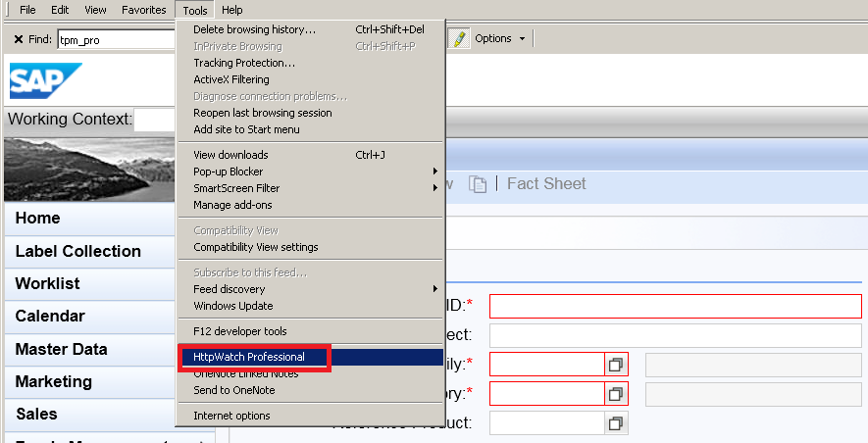Close the Find bar

[19, 39]
